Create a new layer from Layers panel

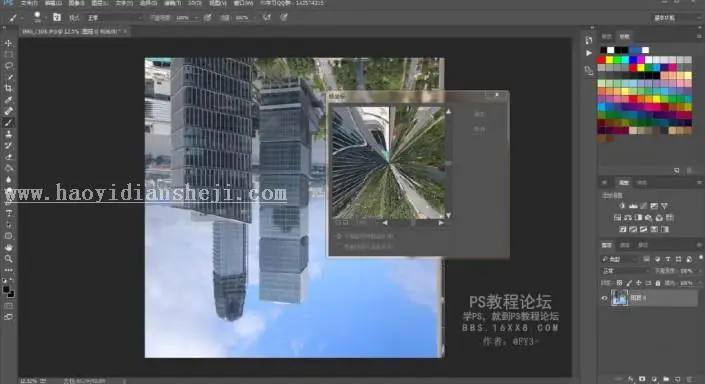point(678,379)
